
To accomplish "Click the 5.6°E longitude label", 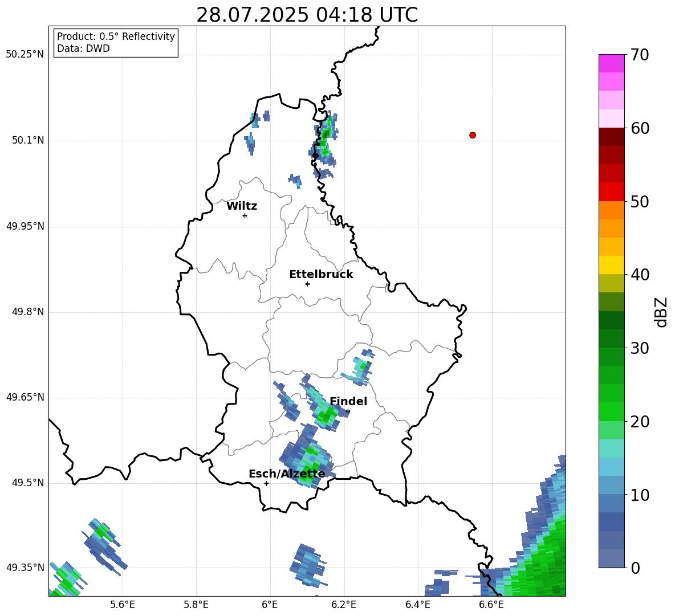I will 123,605.
